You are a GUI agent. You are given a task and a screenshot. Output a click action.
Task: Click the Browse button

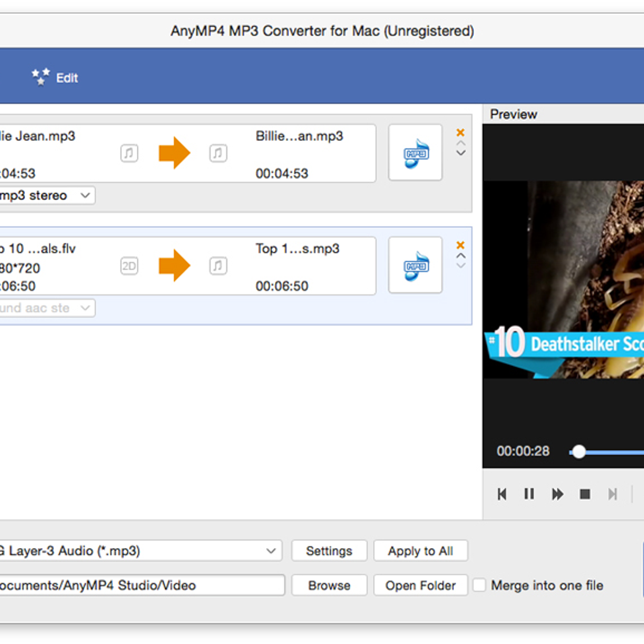pos(329,585)
